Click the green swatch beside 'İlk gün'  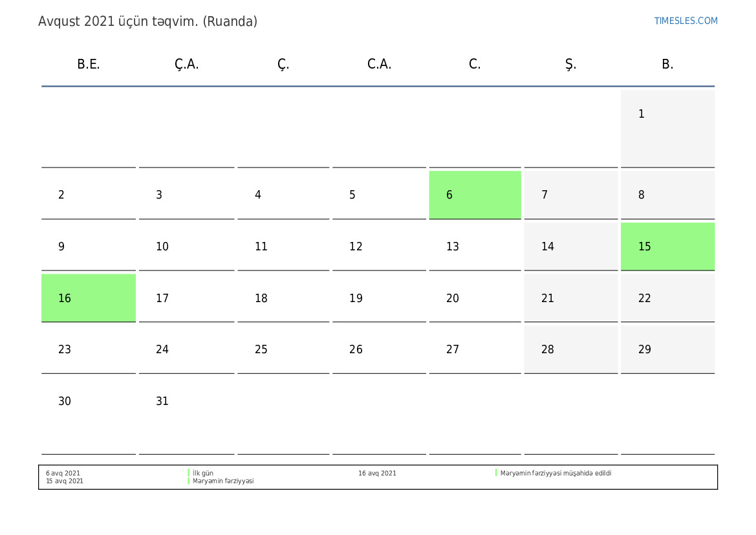[x=189, y=473]
